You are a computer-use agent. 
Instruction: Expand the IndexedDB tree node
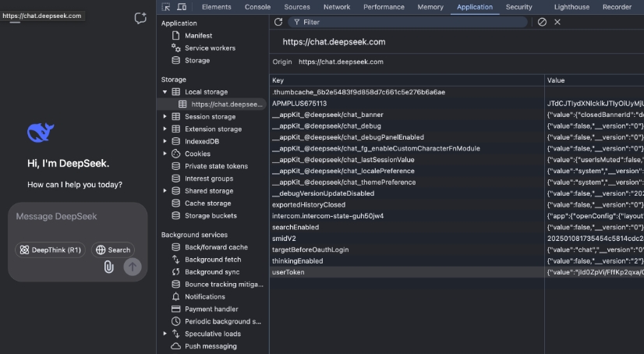(165, 141)
